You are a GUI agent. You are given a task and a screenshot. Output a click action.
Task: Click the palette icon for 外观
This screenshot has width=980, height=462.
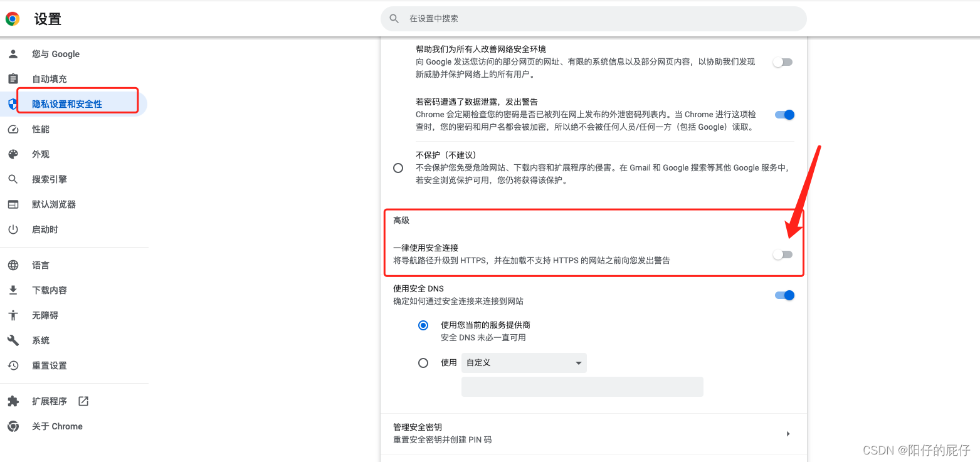tap(13, 154)
